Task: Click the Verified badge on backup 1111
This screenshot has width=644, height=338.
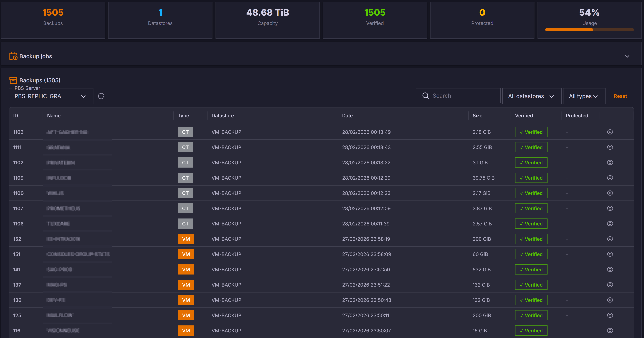Action: [531, 147]
